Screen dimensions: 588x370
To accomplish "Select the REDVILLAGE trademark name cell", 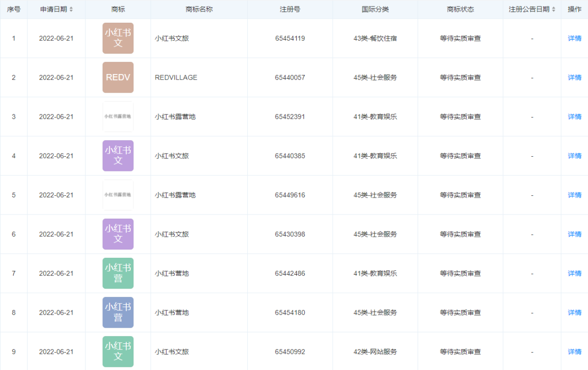I will click(x=176, y=78).
